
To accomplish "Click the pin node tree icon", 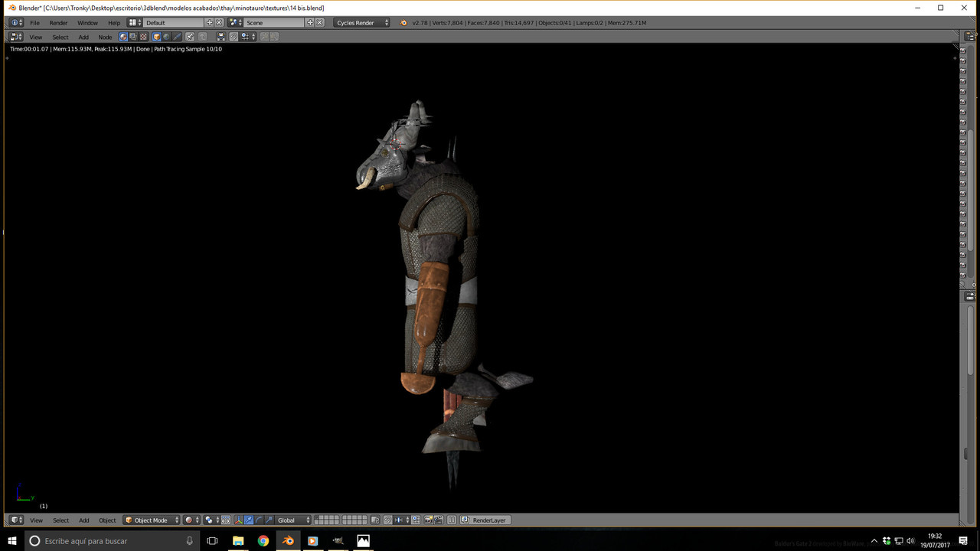I will click(190, 37).
